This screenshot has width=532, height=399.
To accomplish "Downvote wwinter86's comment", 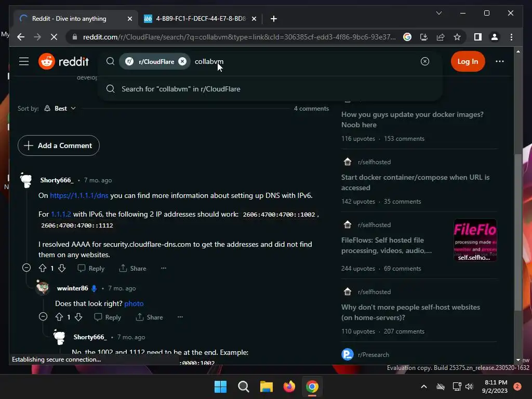I will click(78, 317).
